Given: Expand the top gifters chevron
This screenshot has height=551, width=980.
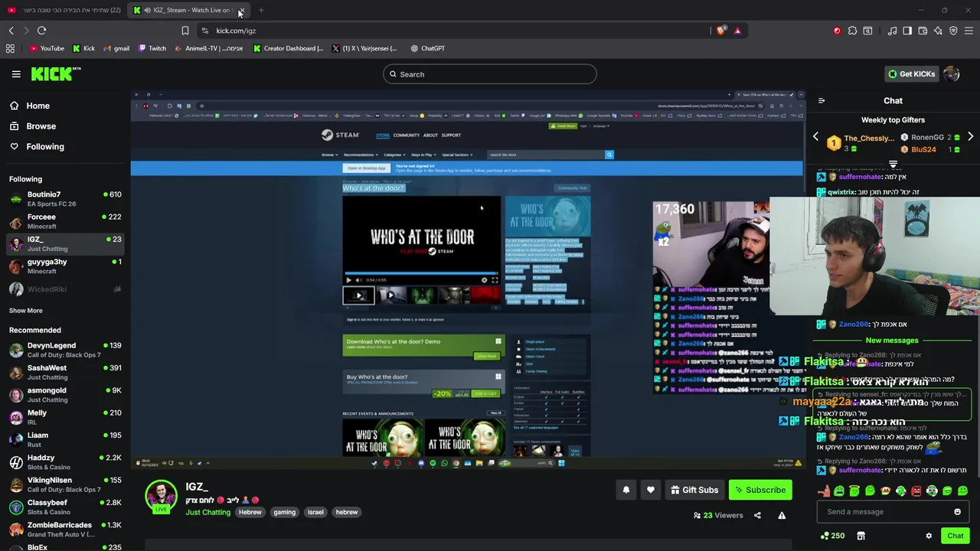Looking at the screenshot, I should pos(893,164).
